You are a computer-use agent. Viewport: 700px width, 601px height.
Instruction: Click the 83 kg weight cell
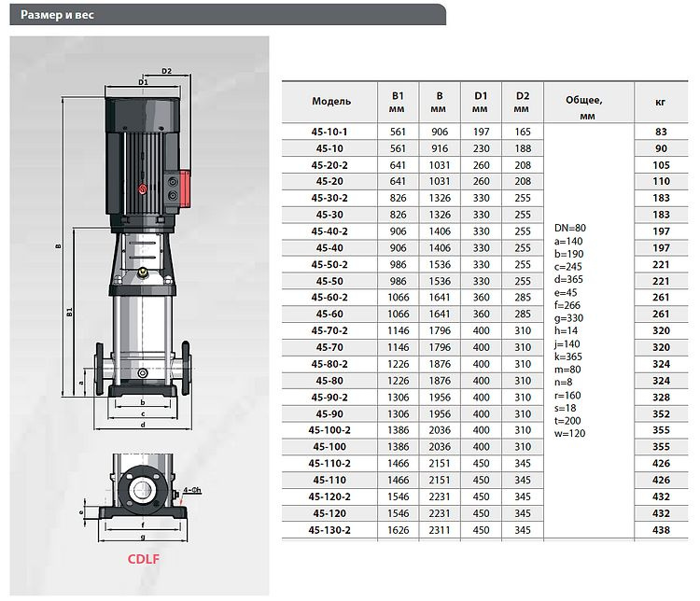[x=662, y=132]
